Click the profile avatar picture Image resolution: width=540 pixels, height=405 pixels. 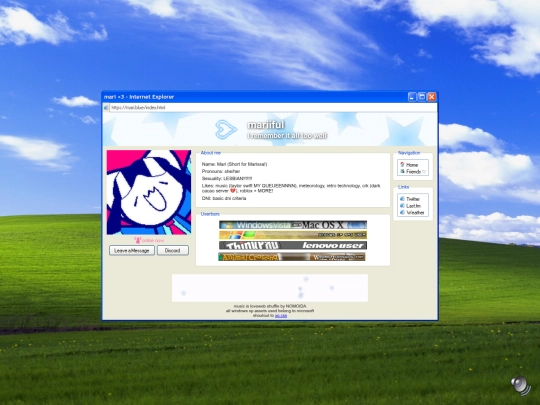click(x=149, y=192)
